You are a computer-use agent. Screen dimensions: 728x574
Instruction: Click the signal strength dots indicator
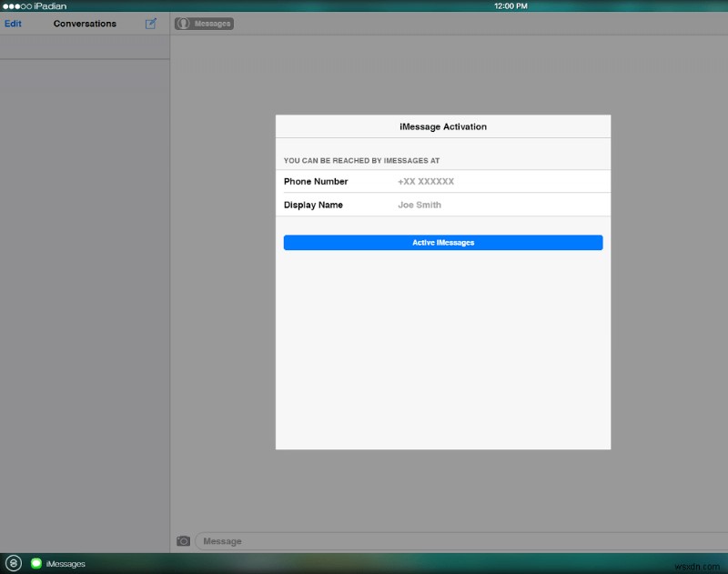pyautogui.click(x=17, y=6)
